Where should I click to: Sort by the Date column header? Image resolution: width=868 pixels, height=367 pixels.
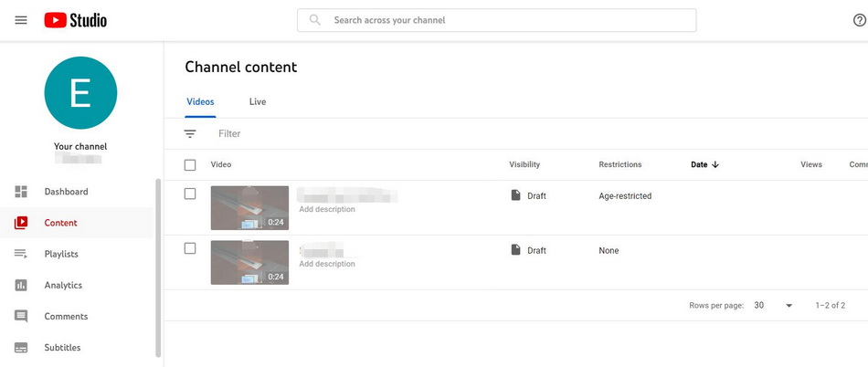704,165
